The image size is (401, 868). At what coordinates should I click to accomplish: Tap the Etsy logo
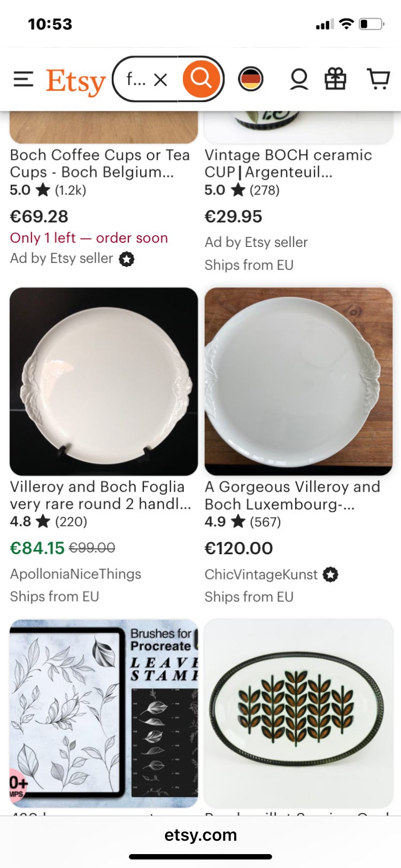76,81
